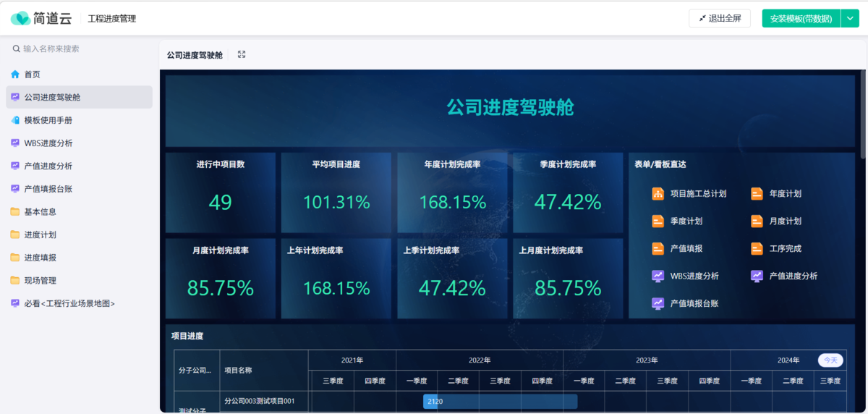Click 工程进度管理 title text

pyautogui.click(x=112, y=19)
